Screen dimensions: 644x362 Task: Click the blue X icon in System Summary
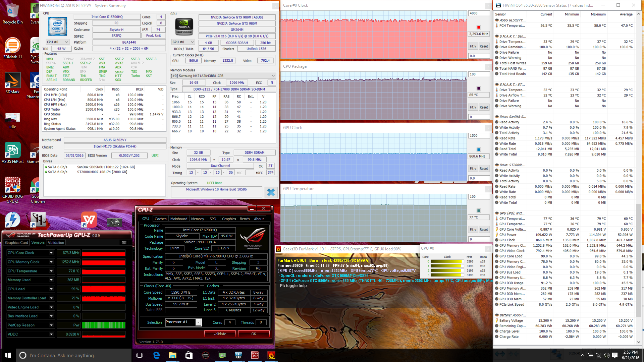[x=271, y=192]
